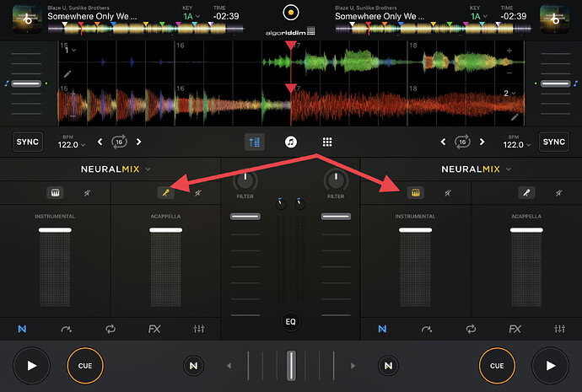Edit deck 2 waveform with pencil
Viewport: 582px width, 392px height.
coord(514,117)
